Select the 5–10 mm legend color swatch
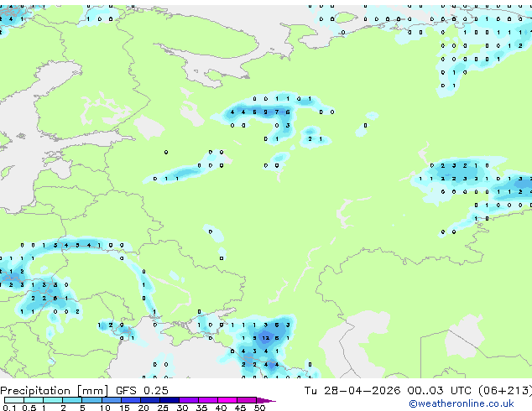This screenshot has height=411, width=532. pyautogui.click(x=91, y=400)
